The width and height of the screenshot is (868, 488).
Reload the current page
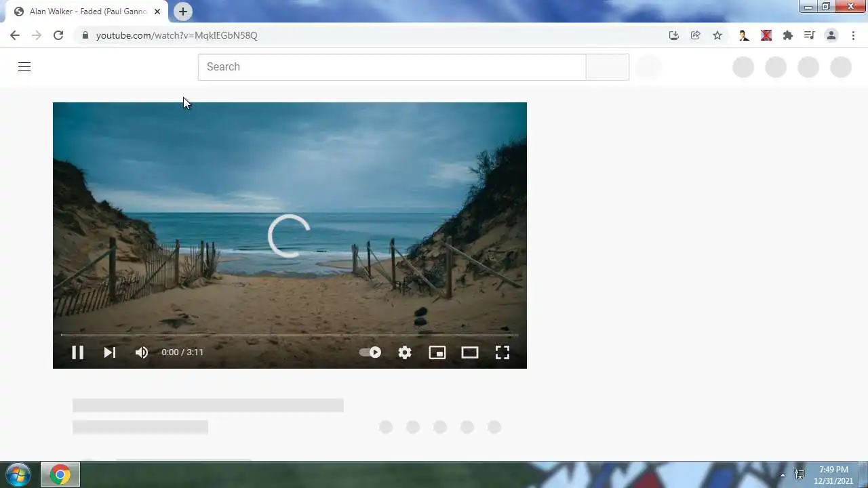pos(58,35)
